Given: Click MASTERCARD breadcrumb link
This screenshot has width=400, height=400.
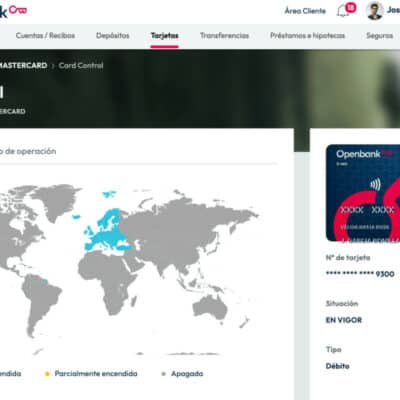Looking at the screenshot, I should click(x=23, y=65).
